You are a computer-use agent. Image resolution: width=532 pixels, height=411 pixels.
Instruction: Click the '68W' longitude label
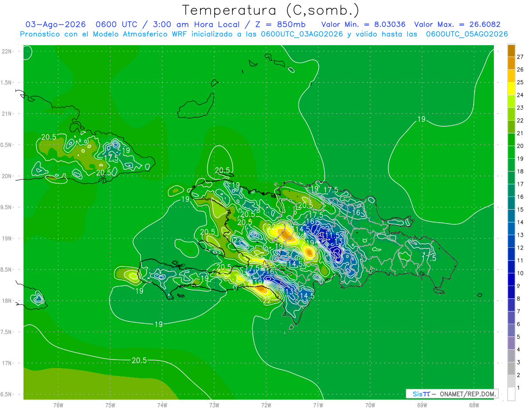[474, 405]
